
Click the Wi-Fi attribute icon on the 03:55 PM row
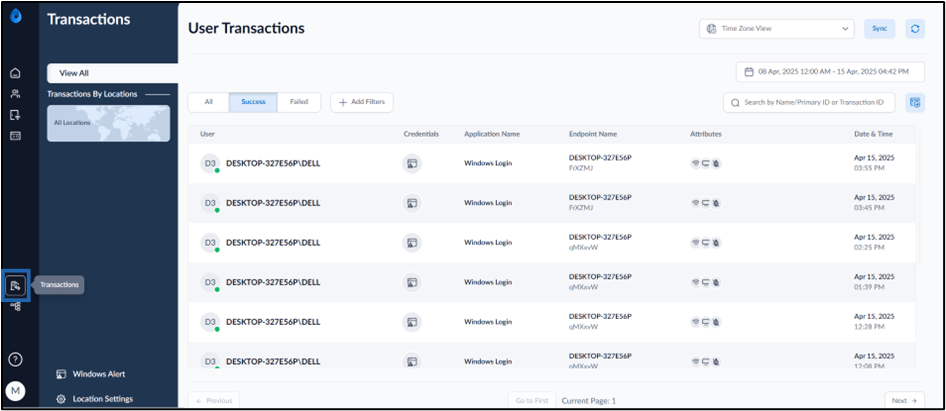pos(695,164)
